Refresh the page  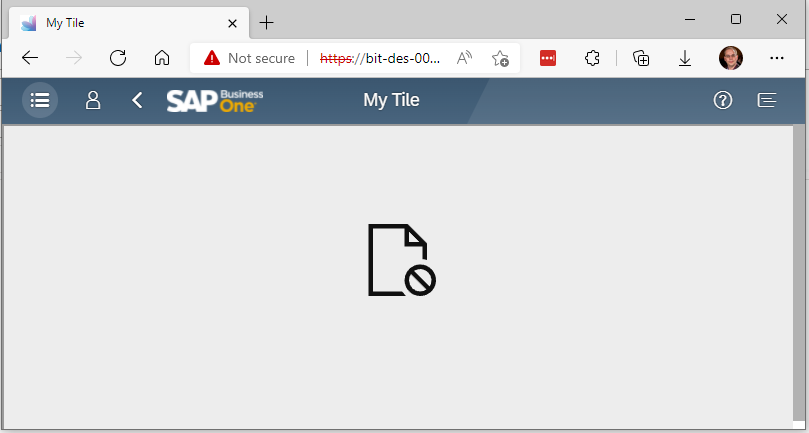coord(118,58)
